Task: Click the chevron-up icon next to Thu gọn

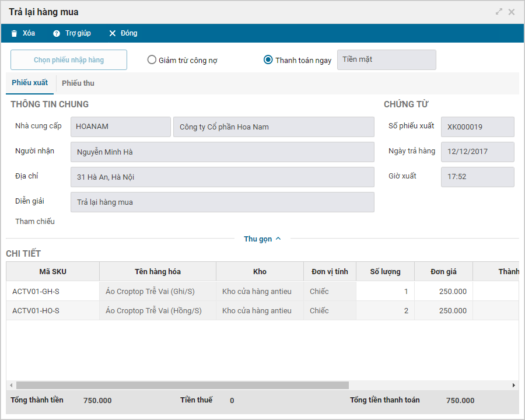Action: click(x=278, y=239)
